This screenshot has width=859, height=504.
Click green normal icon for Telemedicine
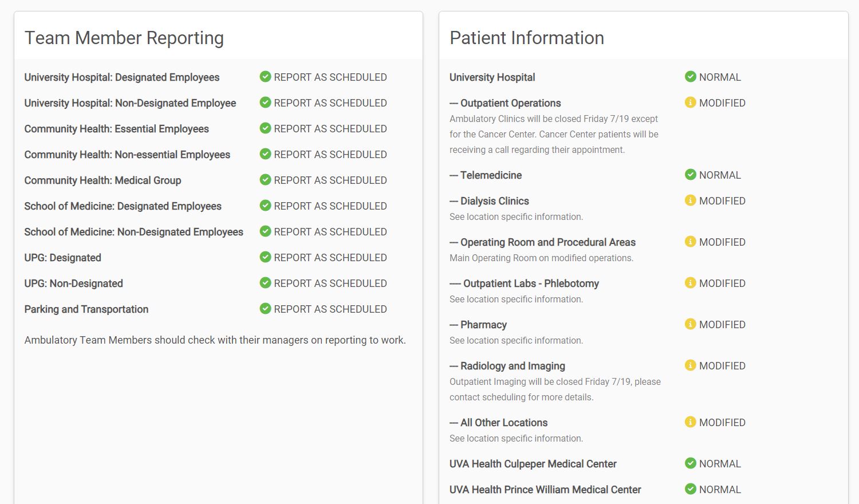[691, 174]
